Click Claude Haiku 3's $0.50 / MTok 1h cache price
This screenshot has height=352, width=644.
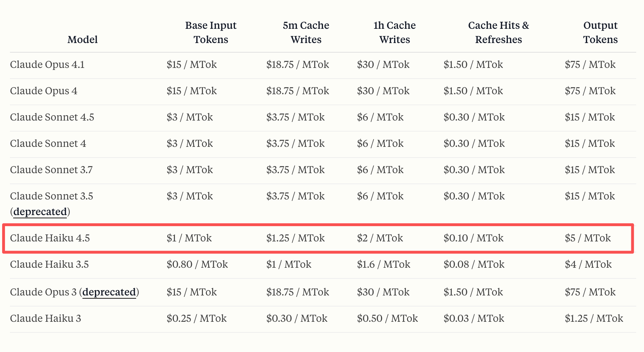[x=387, y=319]
